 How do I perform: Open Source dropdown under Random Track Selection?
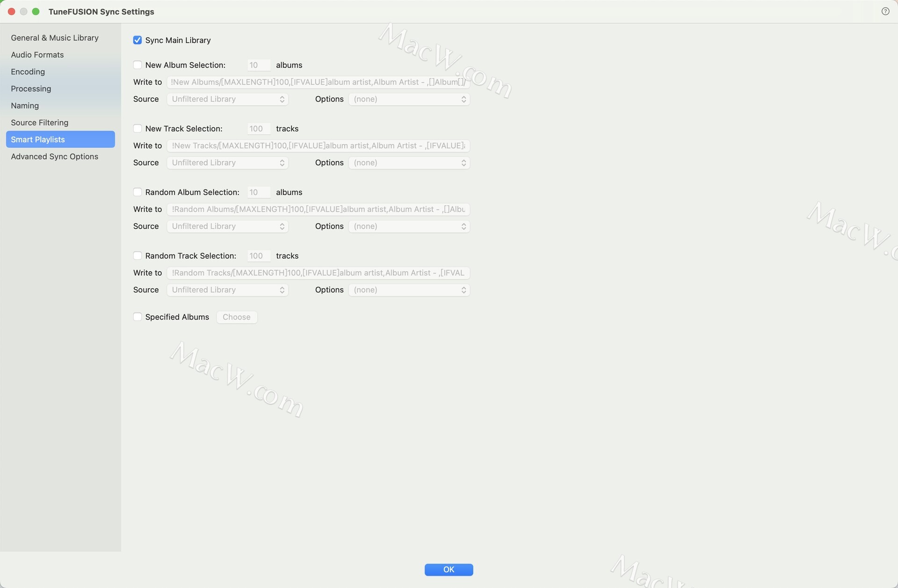click(228, 290)
